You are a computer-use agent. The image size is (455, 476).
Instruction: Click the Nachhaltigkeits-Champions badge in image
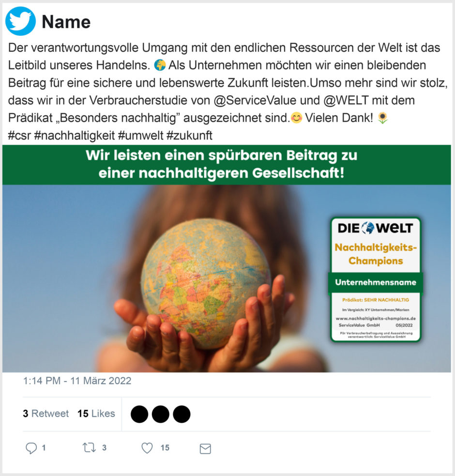tap(376, 279)
